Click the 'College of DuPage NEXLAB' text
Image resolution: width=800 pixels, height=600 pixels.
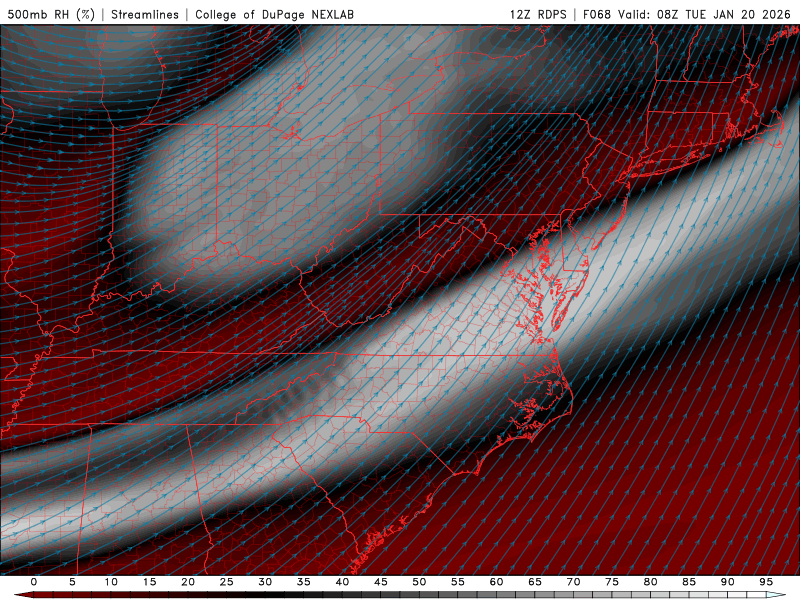274,14
